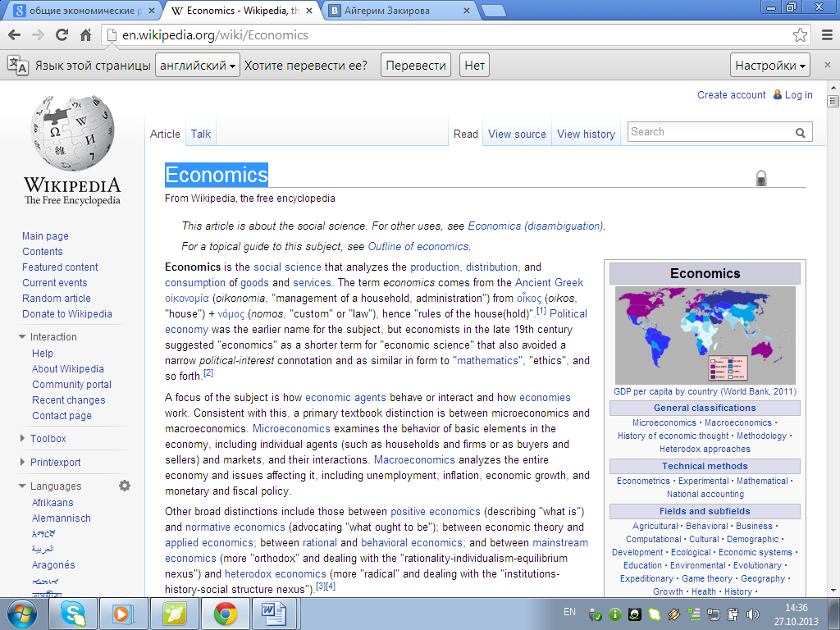840x630 pixels.
Task: Close the translate bar with its X
Action: pyautogui.click(x=827, y=65)
